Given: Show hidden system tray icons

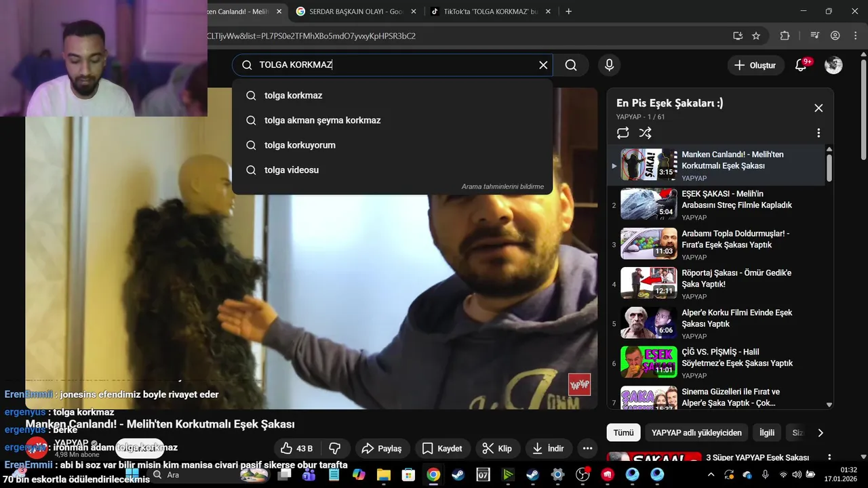Looking at the screenshot, I should tap(711, 474).
